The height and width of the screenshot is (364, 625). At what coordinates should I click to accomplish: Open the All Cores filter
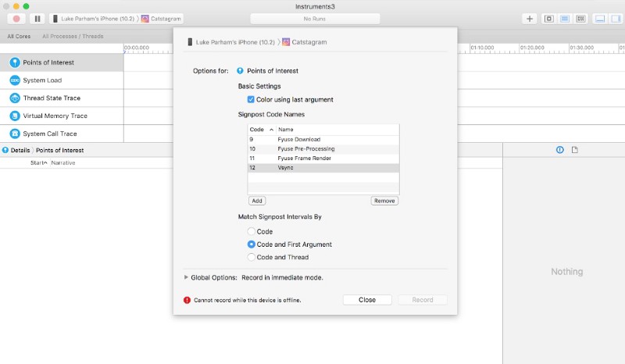coord(19,36)
